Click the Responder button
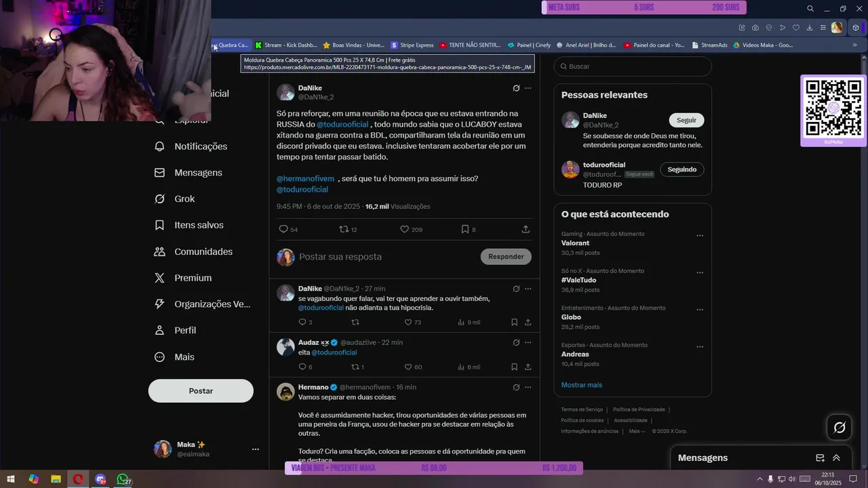Image resolution: width=868 pixels, height=488 pixels. tap(506, 256)
